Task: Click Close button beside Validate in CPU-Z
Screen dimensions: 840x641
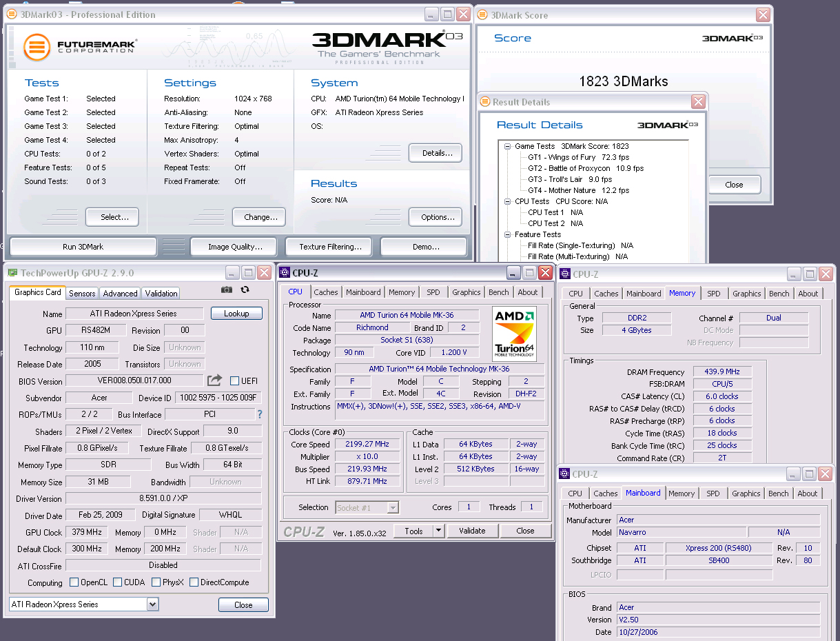Action: [525, 531]
